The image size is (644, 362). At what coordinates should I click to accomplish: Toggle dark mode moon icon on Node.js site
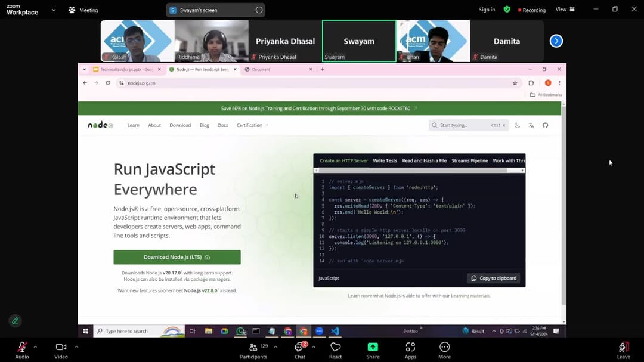(x=517, y=125)
